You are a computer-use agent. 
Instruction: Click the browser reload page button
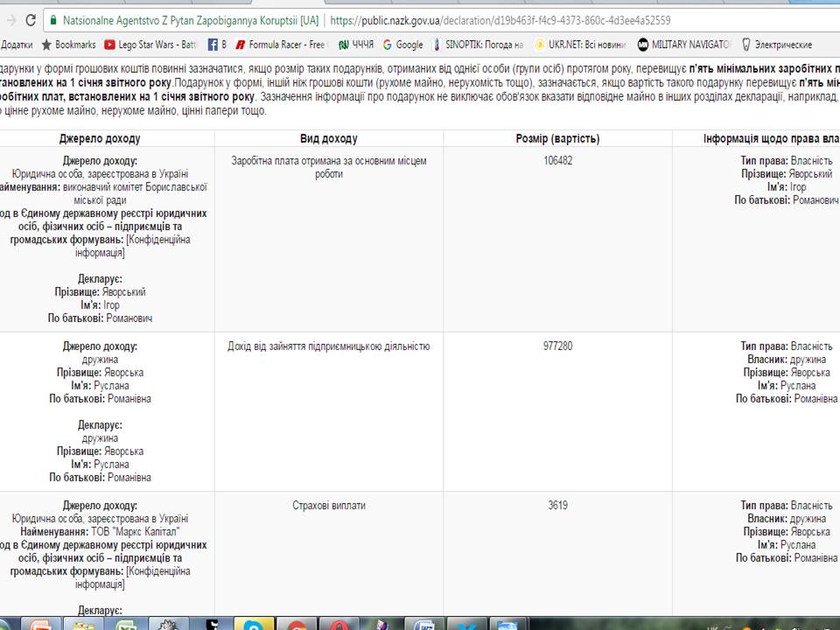pos(31,19)
